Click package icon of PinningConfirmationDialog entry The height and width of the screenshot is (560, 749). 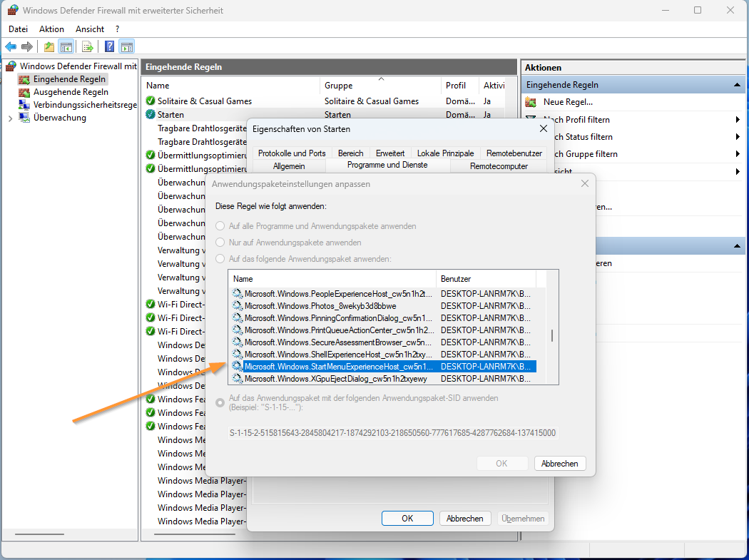click(x=238, y=317)
